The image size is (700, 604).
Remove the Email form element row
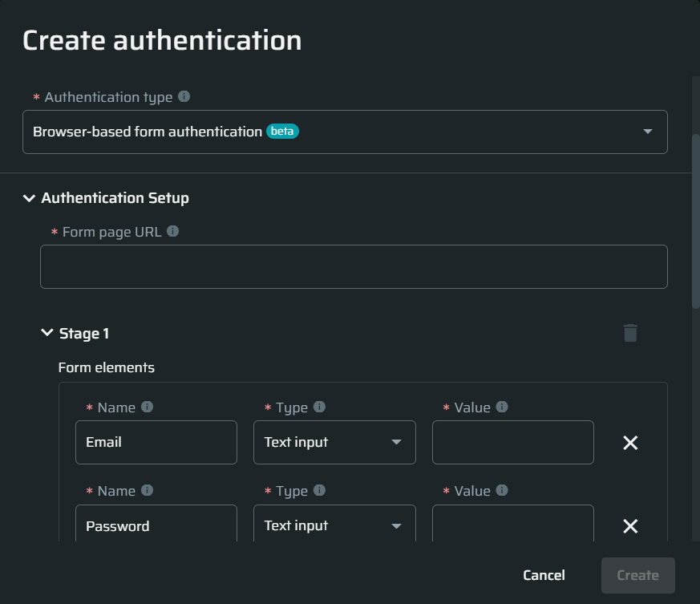coord(630,443)
